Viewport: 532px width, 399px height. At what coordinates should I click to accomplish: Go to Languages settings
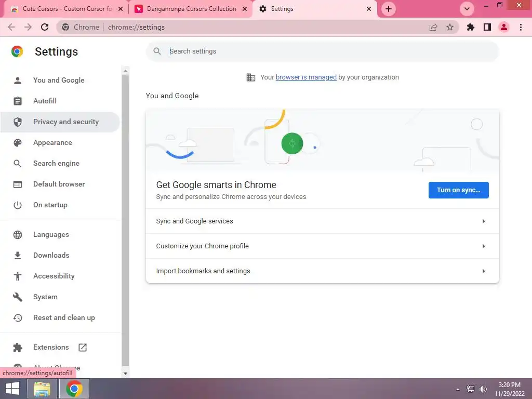click(51, 234)
